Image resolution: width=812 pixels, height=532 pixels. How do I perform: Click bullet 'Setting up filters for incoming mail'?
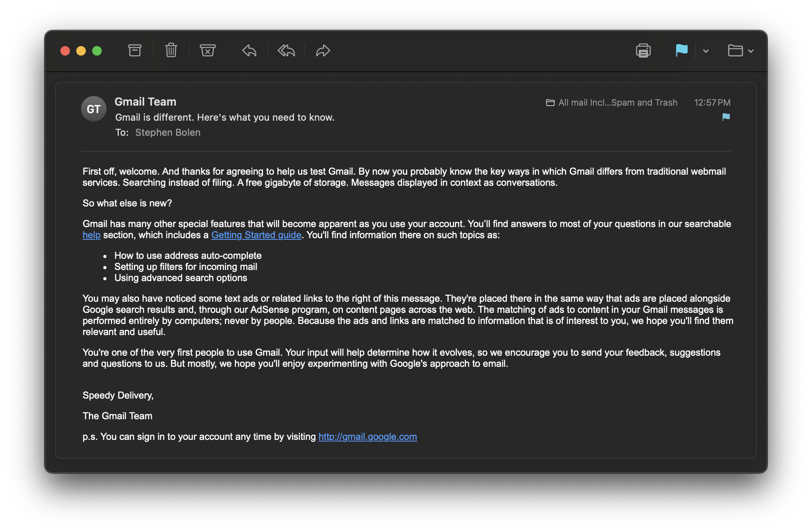[x=186, y=267]
